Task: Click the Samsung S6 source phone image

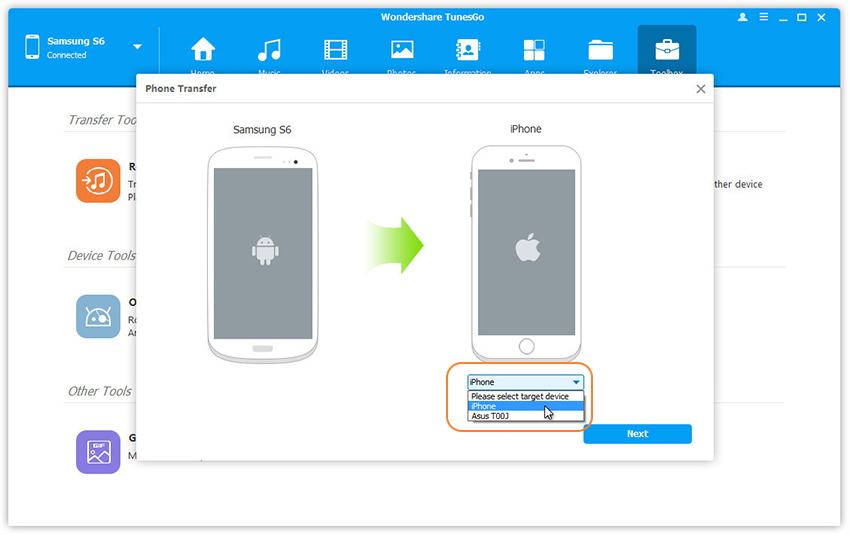Action: [x=262, y=254]
